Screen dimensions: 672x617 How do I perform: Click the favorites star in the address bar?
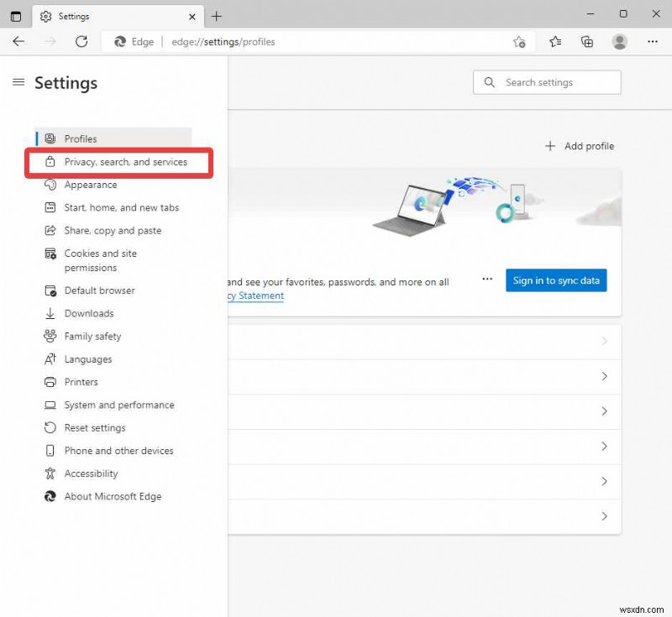tap(555, 41)
